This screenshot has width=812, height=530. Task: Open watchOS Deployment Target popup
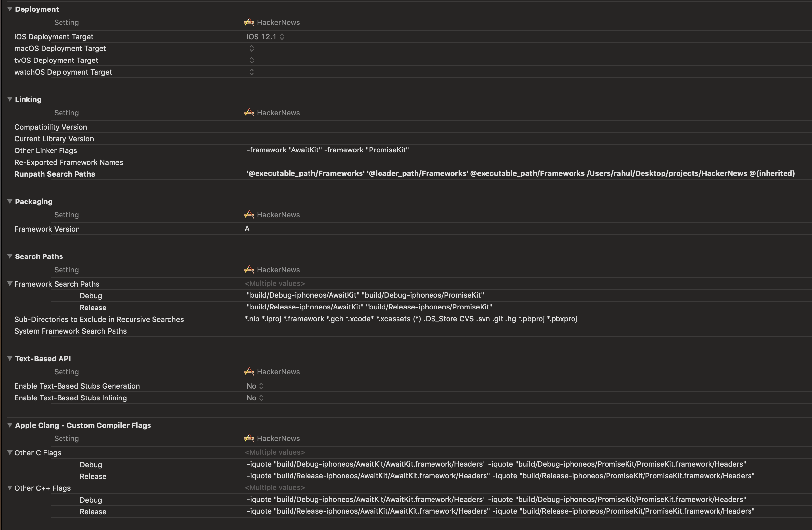252,72
